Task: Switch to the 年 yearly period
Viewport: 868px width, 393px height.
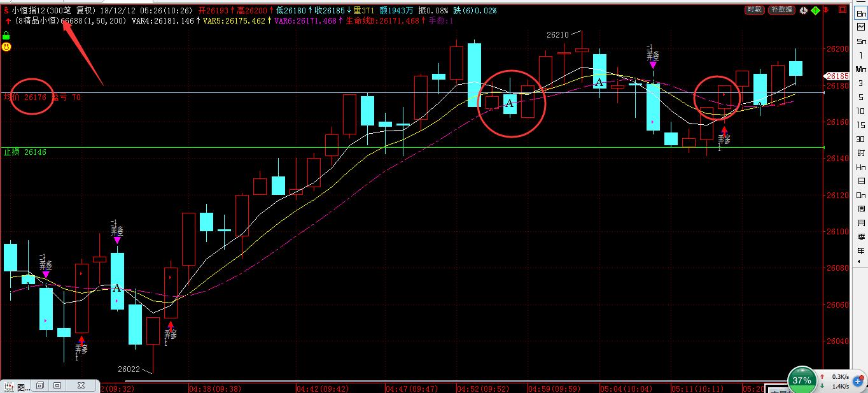Action: [861, 251]
